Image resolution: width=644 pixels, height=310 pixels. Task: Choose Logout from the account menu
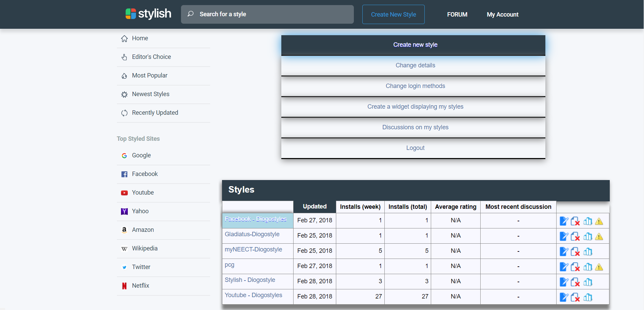413,148
